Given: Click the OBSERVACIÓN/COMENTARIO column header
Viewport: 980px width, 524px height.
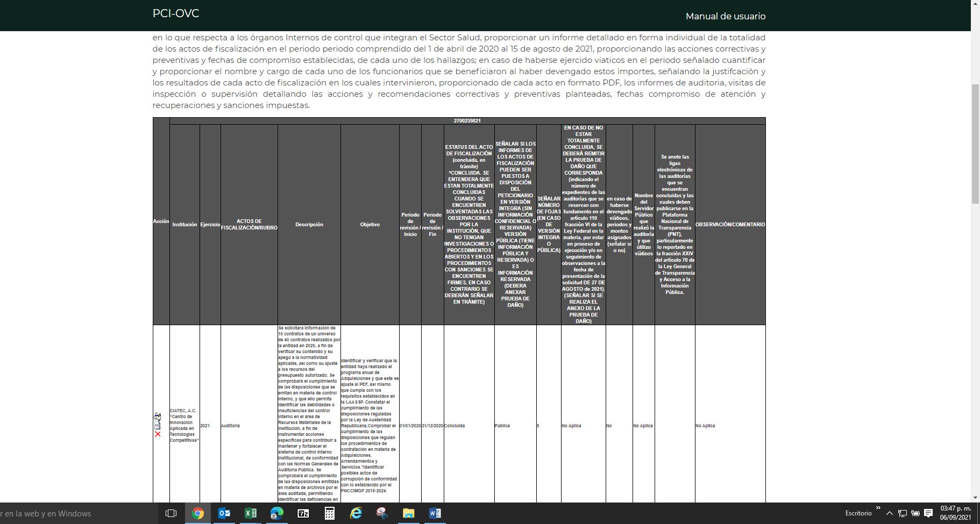Looking at the screenshot, I should 730,225.
